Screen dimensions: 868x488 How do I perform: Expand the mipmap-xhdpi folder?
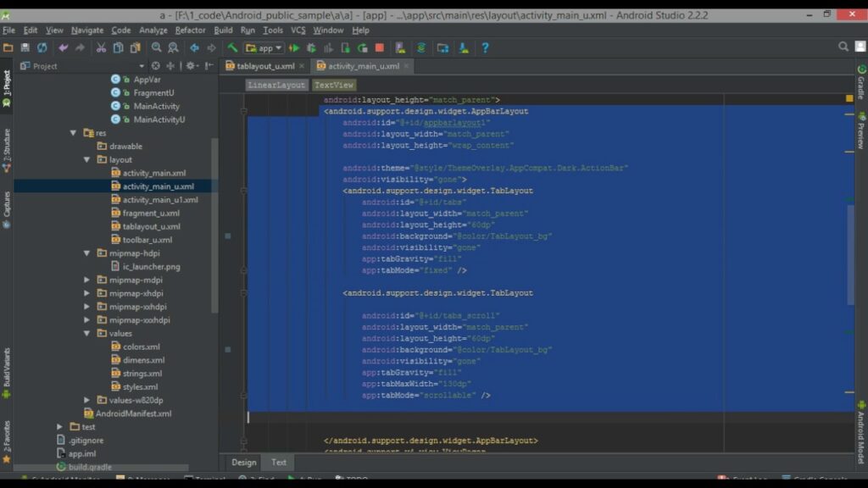(x=87, y=293)
